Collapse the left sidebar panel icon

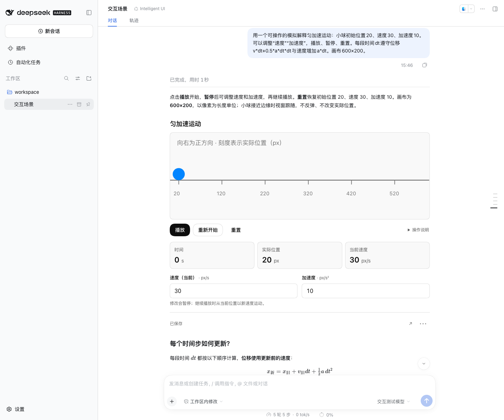pos(89,13)
